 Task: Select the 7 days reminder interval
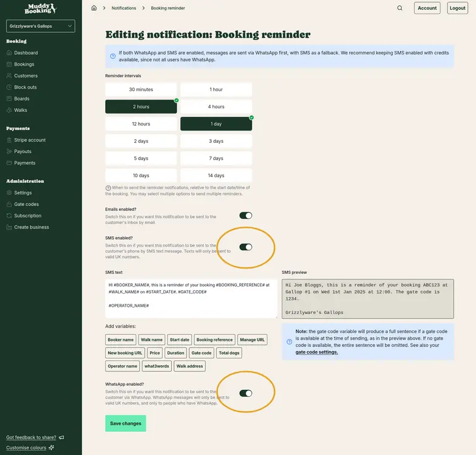pos(216,158)
